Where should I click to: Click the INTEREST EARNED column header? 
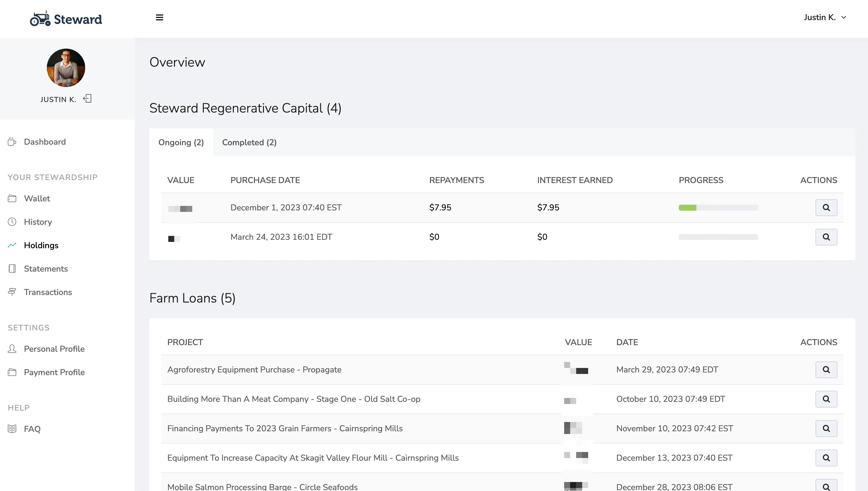[x=574, y=180]
